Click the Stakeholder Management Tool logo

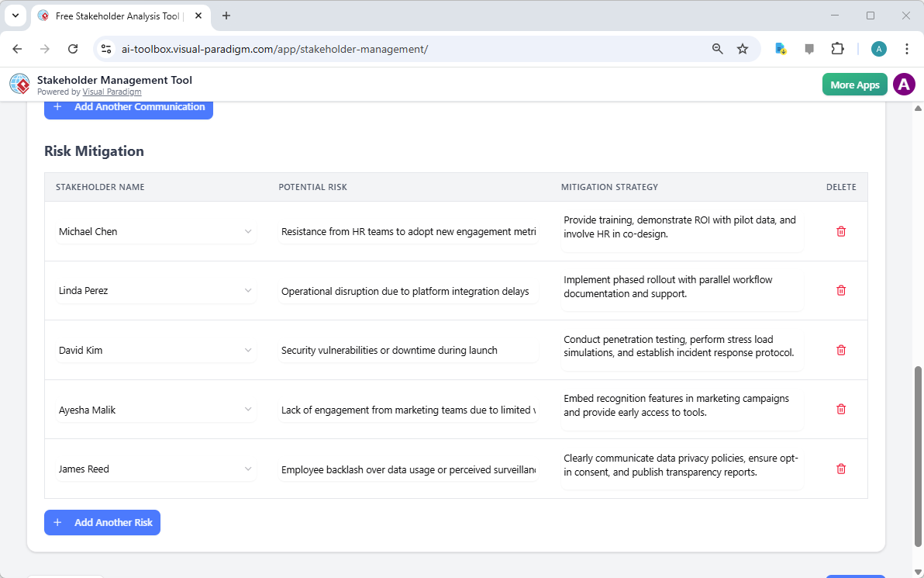[19, 84]
